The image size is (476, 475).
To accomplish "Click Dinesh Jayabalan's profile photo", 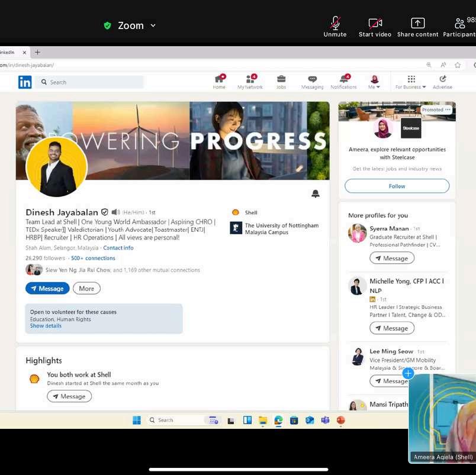I will coord(57,167).
